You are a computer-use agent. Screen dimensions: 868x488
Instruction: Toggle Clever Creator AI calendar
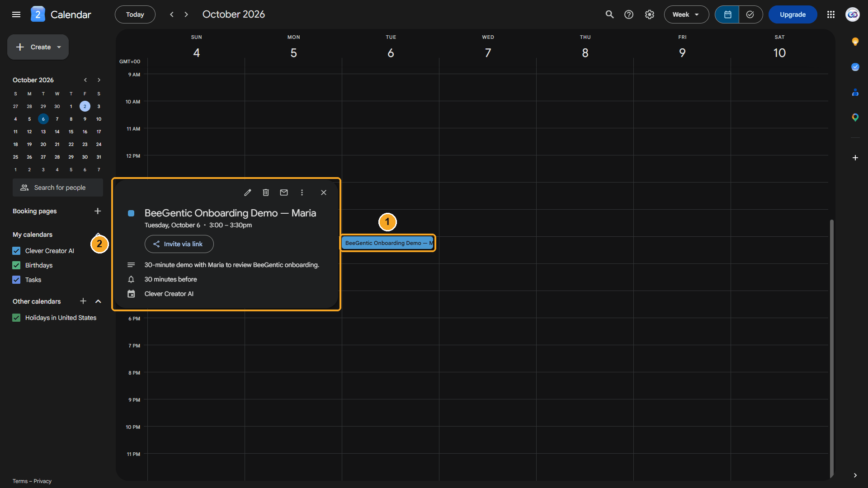click(16, 251)
